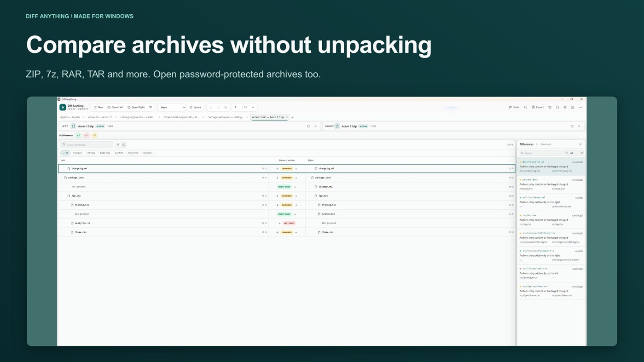Click the Differences panel search field
The image size is (644, 362).
coord(540,153)
